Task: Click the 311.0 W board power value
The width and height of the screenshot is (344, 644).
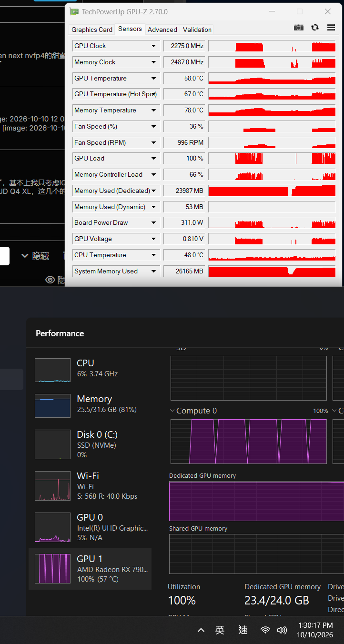Action: (x=184, y=222)
